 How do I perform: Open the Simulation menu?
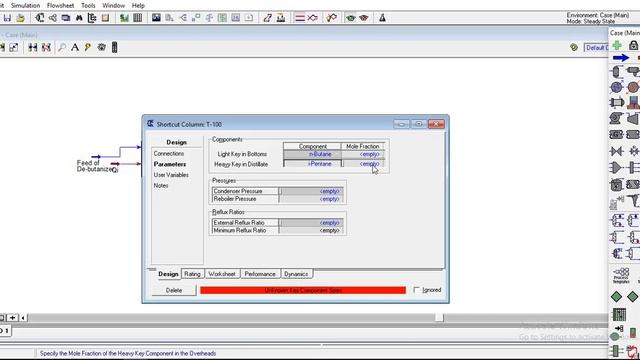pyautogui.click(x=25, y=5)
